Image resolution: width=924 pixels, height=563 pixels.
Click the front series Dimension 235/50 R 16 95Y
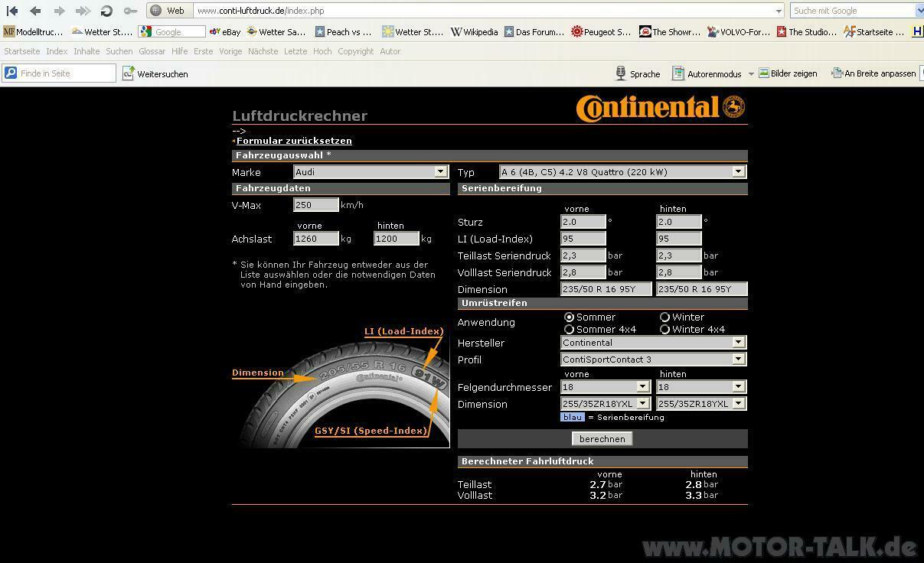(606, 288)
